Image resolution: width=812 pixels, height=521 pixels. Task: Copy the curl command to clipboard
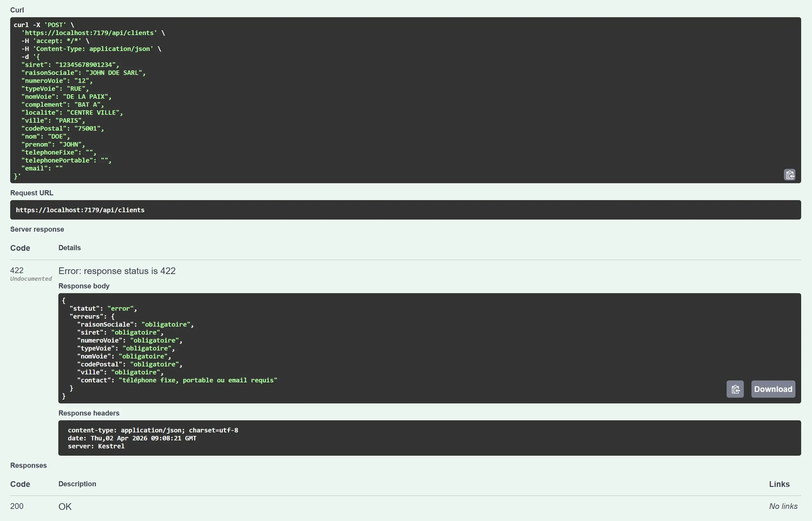tap(789, 175)
